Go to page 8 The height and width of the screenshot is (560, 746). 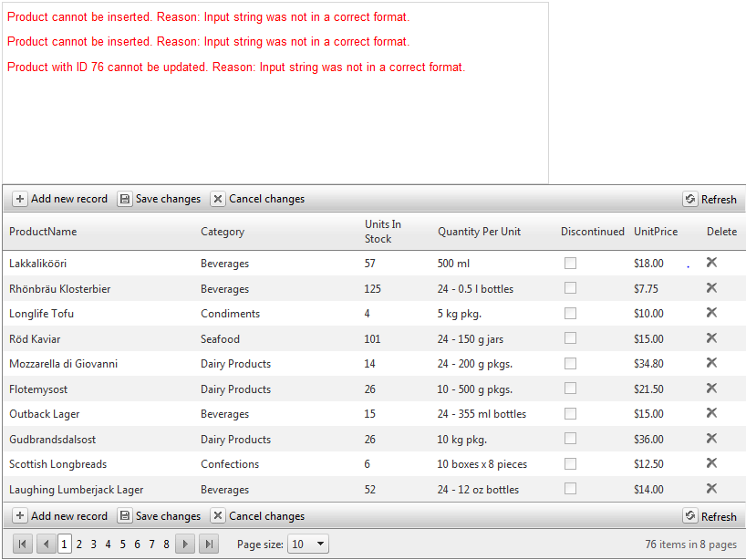click(x=166, y=544)
